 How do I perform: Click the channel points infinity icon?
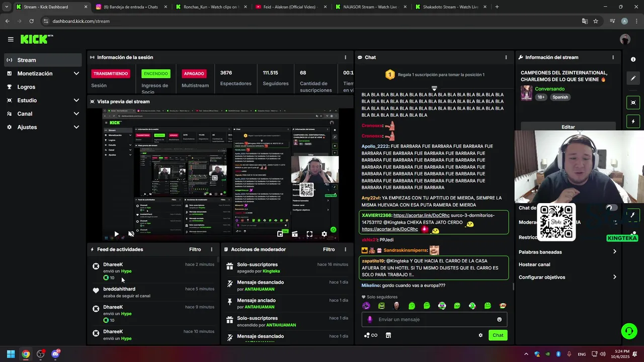point(371,335)
